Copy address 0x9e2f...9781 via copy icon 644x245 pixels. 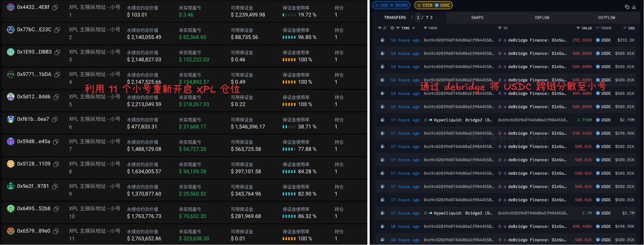pos(54,186)
